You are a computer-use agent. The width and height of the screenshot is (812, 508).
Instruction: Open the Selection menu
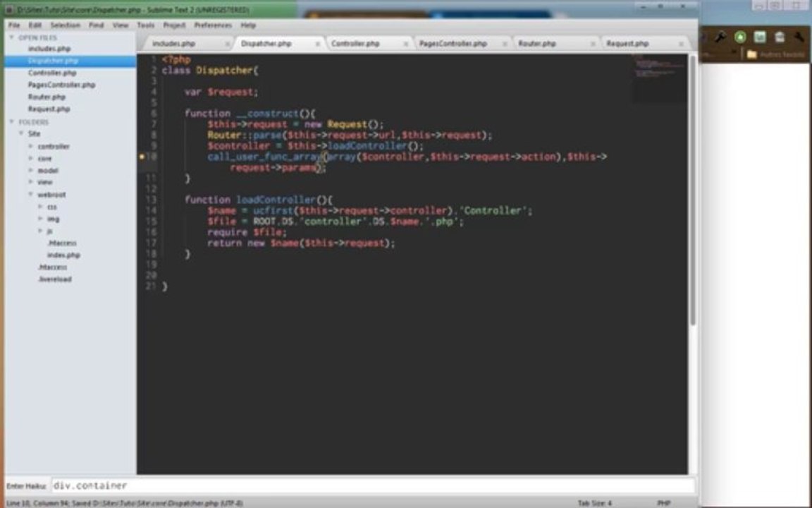66,25
